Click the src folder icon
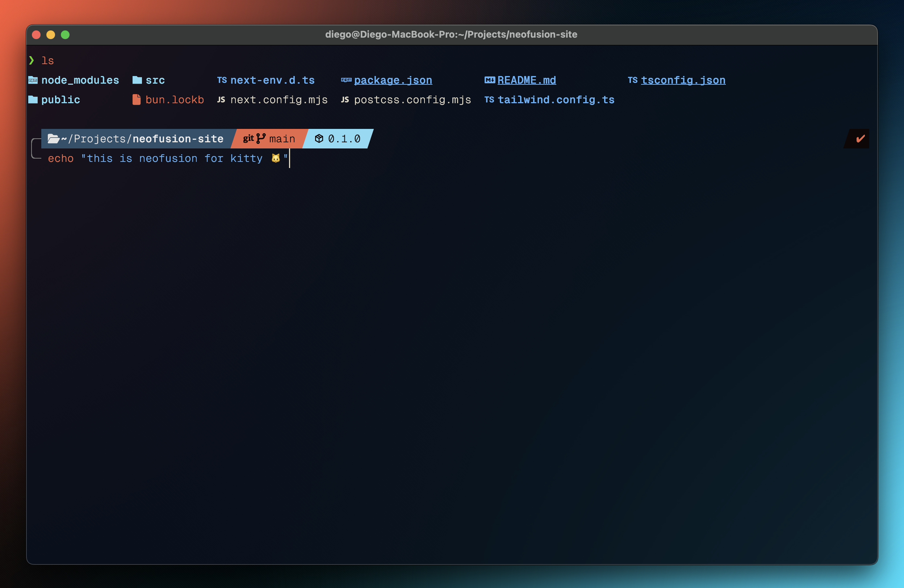The height and width of the screenshot is (588, 904). click(x=137, y=80)
